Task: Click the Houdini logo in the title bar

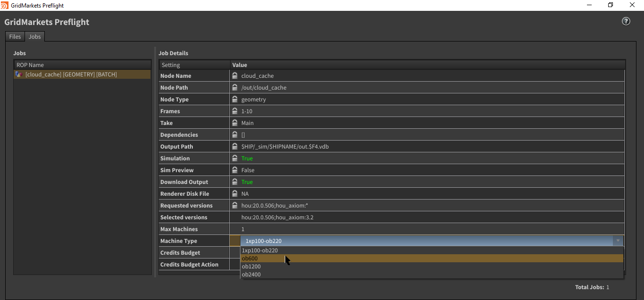Action: [5, 5]
